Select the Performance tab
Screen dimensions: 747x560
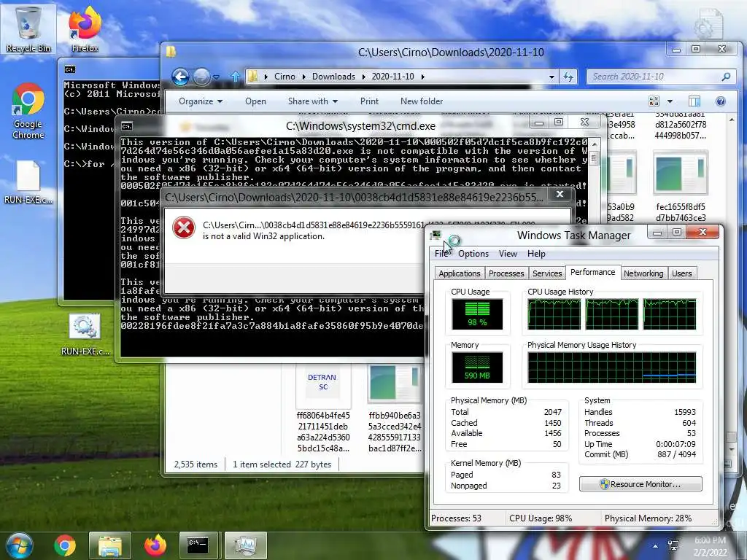(x=592, y=272)
